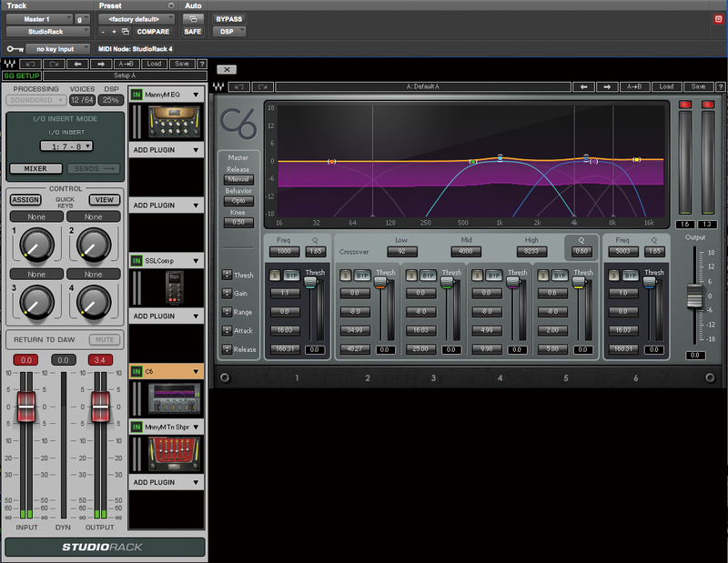
Task: Open the StudioRack insert selector dropdown
Action: [48, 32]
